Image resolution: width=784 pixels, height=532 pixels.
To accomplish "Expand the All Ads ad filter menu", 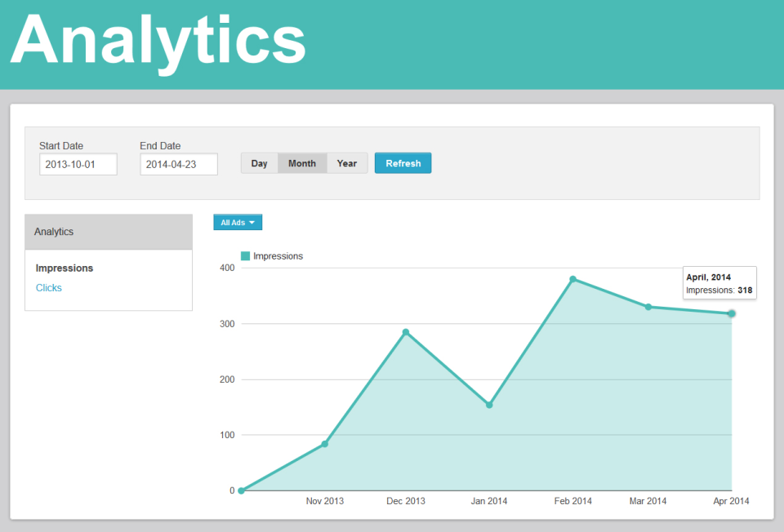I will pos(237,222).
